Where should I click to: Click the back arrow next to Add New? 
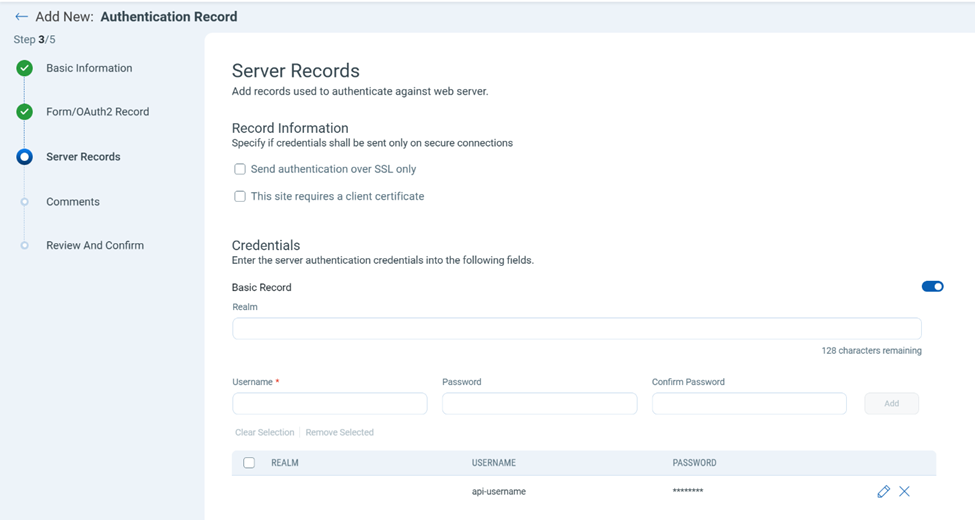click(x=21, y=17)
